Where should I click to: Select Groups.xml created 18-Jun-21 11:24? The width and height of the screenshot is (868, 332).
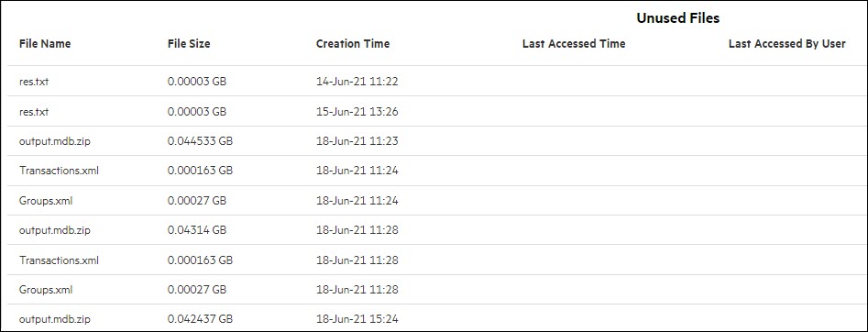pyautogui.click(x=434, y=201)
